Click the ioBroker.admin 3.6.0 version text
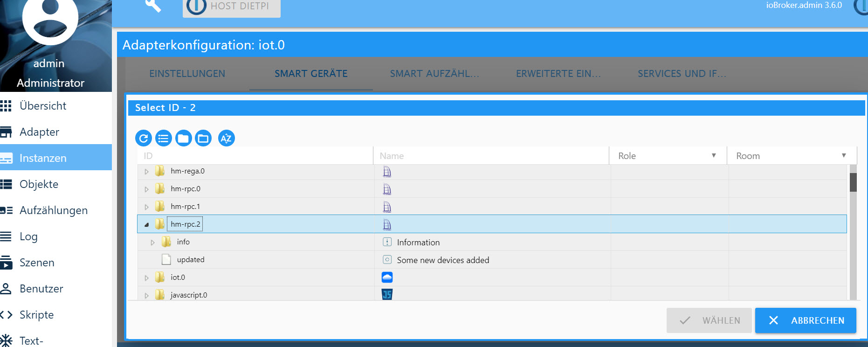Image resolution: width=868 pixels, height=347 pixels. pyautogui.click(x=804, y=6)
